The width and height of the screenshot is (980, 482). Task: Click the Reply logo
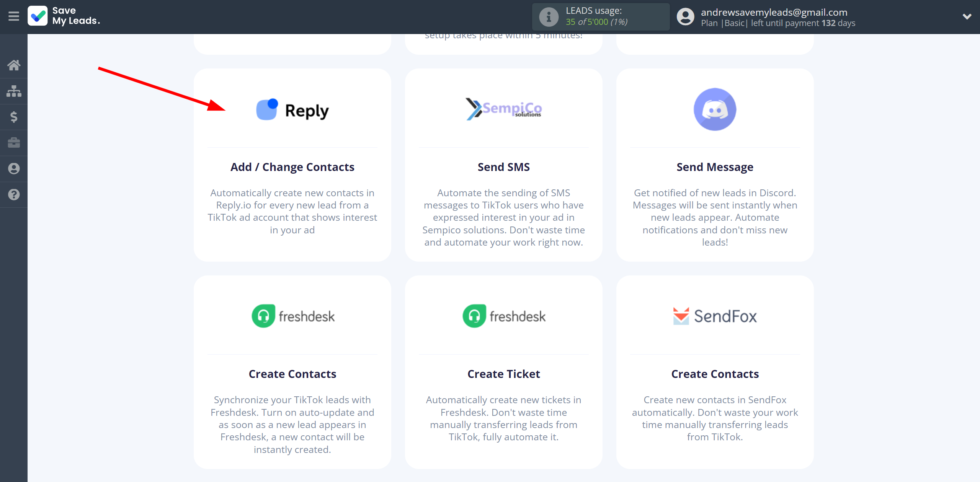pyautogui.click(x=292, y=110)
